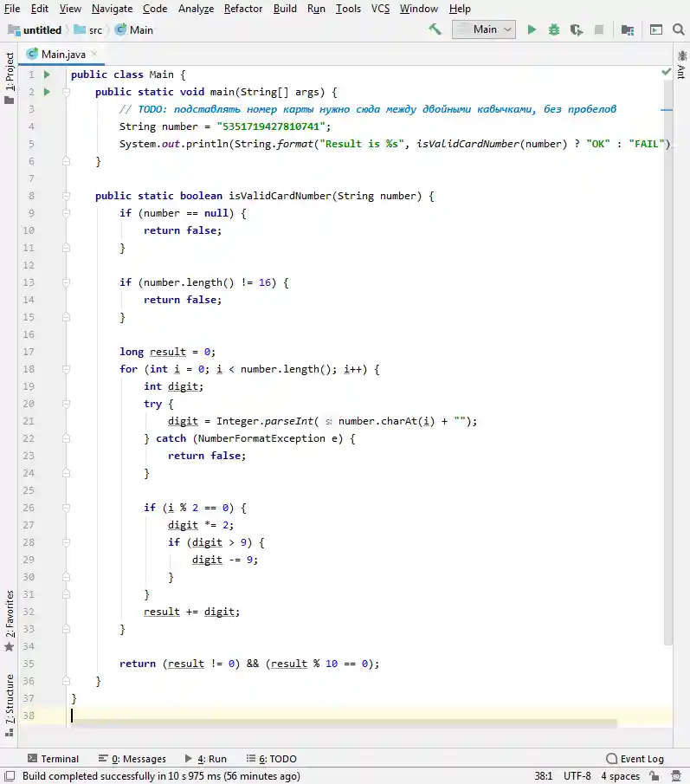Image resolution: width=690 pixels, height=784 pixels.
Task: Open the Favorites tool window sidebar button
Action: click(10, 620)
